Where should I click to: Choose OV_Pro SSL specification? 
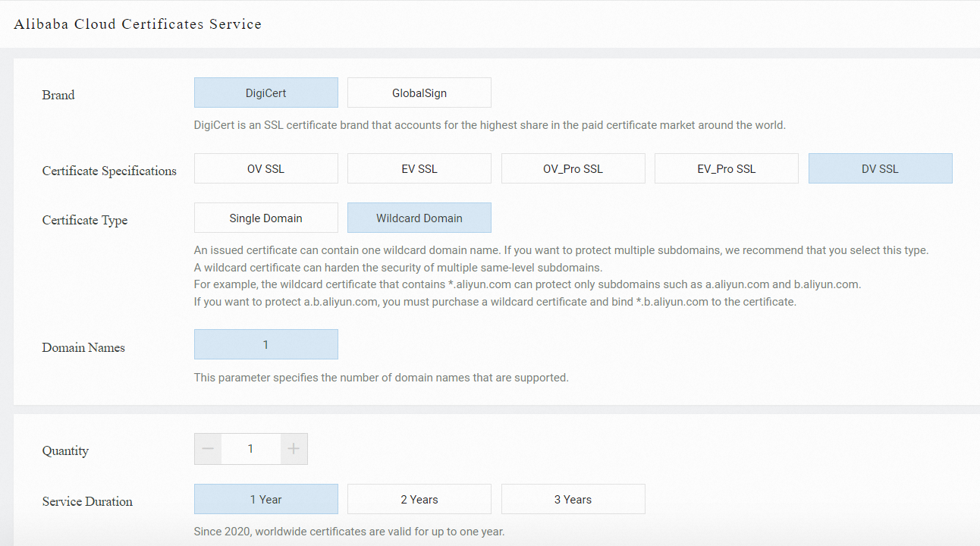click(573, 168)
